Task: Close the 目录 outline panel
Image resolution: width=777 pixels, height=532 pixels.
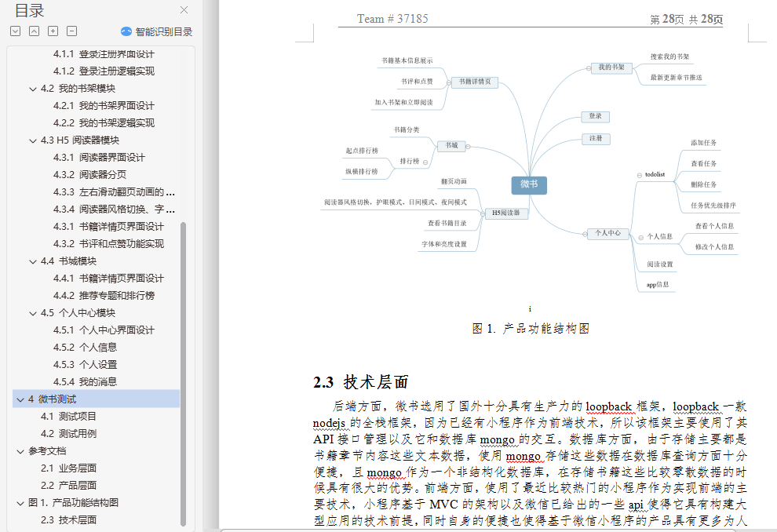Action: click(184, 10)
